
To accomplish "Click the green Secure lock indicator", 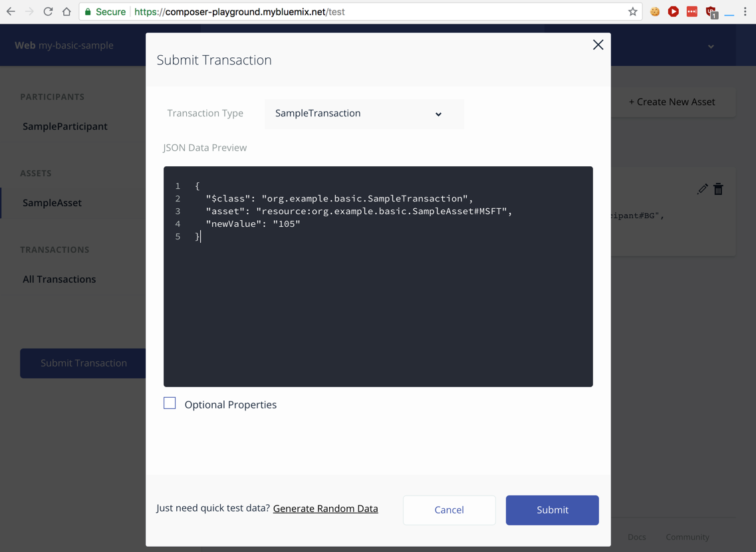I will point(105,11).
